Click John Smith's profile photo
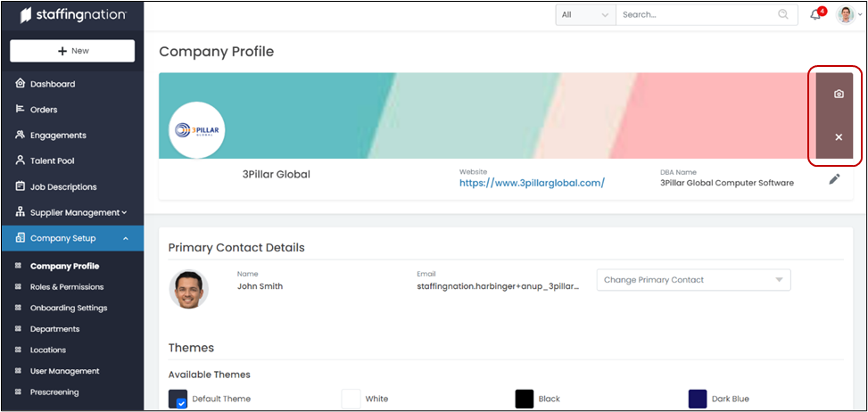The image size is (868, 412). (x=189, y=289)
